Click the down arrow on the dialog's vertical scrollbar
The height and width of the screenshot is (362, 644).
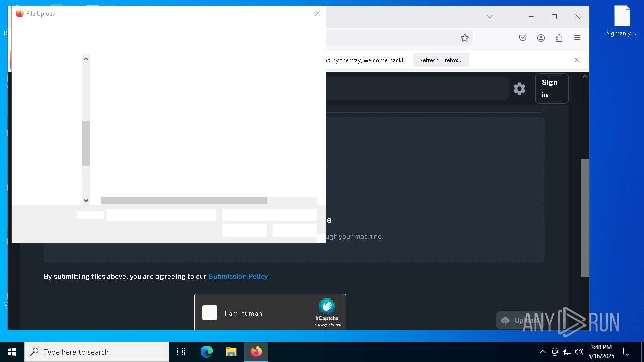coord(86,200)
